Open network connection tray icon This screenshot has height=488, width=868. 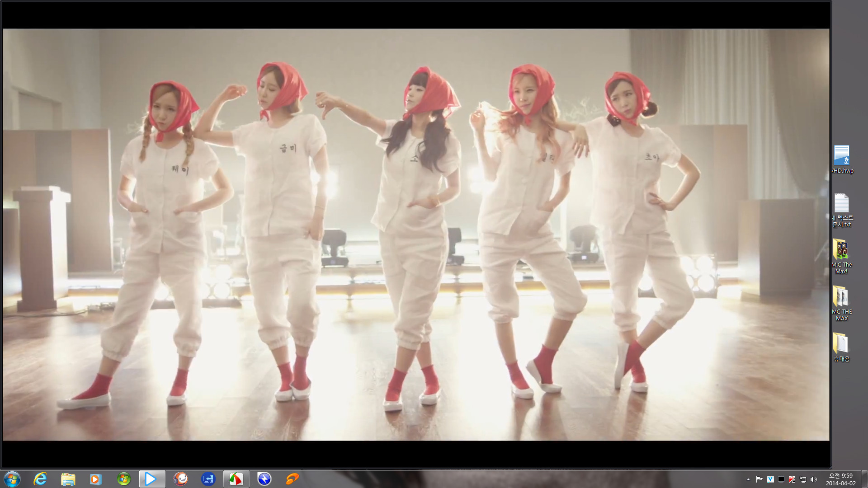click(x=803, y=479)
